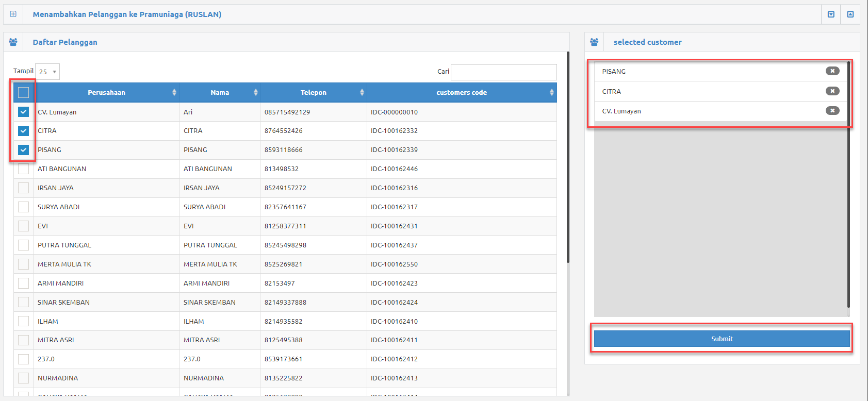Click the Daftar Pelanggan panel heading
This screenshot has height=401, width=868.
(65, 42)
